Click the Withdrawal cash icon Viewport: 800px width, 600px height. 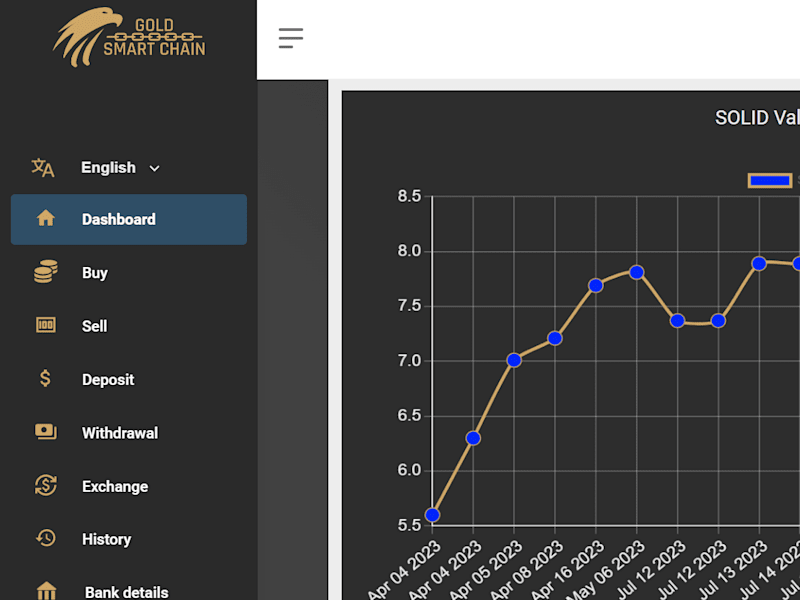click(46, 432)
